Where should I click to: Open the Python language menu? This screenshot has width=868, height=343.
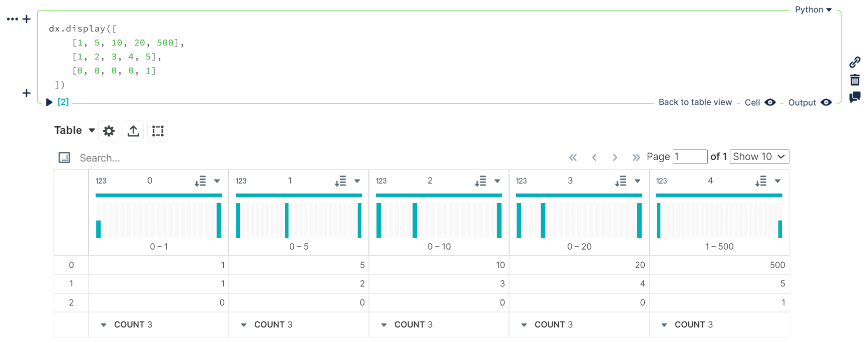813,9
